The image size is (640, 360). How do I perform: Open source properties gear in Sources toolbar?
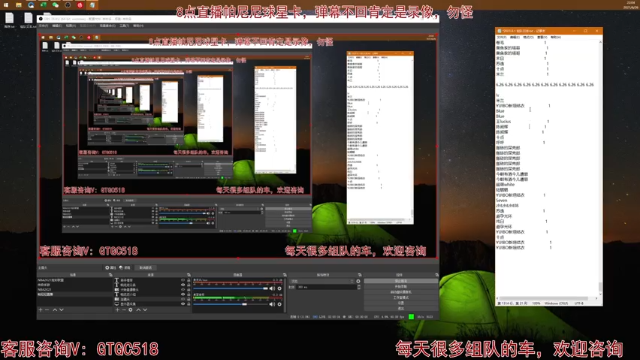pyautogui.click(x=131, y=310)
